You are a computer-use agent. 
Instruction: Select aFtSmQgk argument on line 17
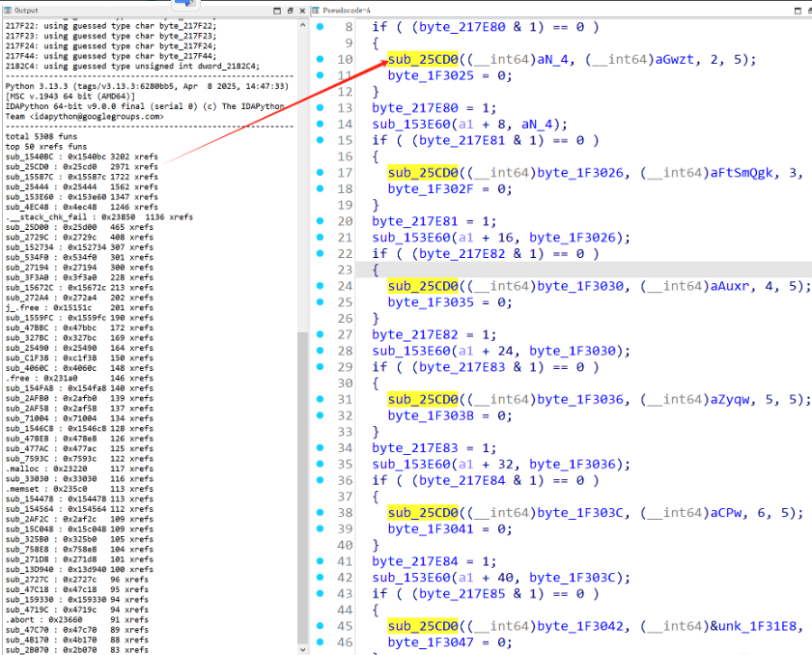742,173
